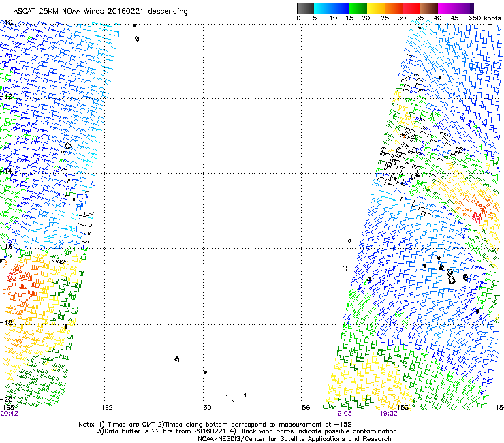The height and width of the screenshot is (443, 504).
Task: Click the '20:42' swath time label
Action: click(9, 414)
